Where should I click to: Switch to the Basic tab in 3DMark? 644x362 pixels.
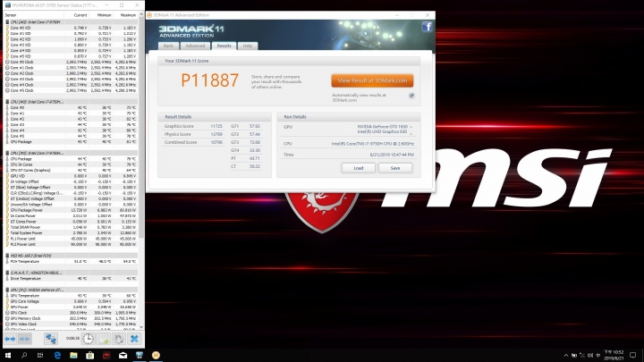coord(169,46)
